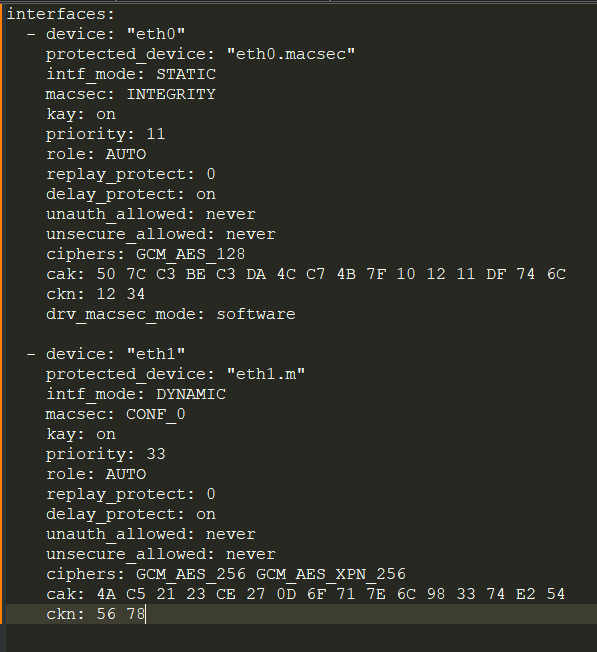Click ckn value 12 34

click(121, 294)
